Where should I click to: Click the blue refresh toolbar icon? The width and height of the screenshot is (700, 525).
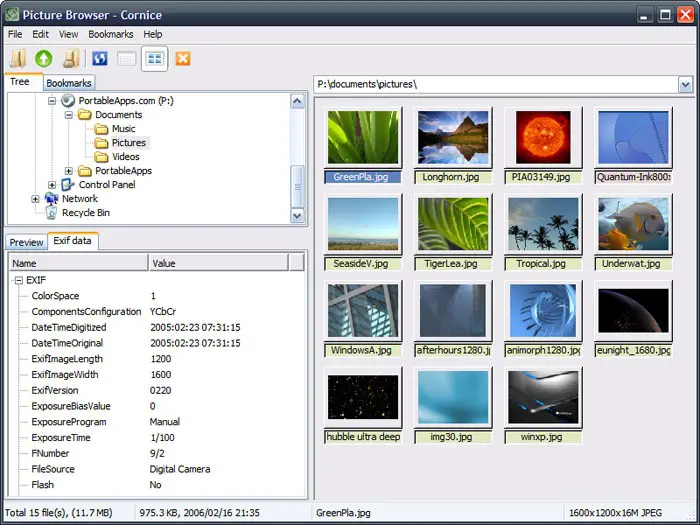pos(100,59)
